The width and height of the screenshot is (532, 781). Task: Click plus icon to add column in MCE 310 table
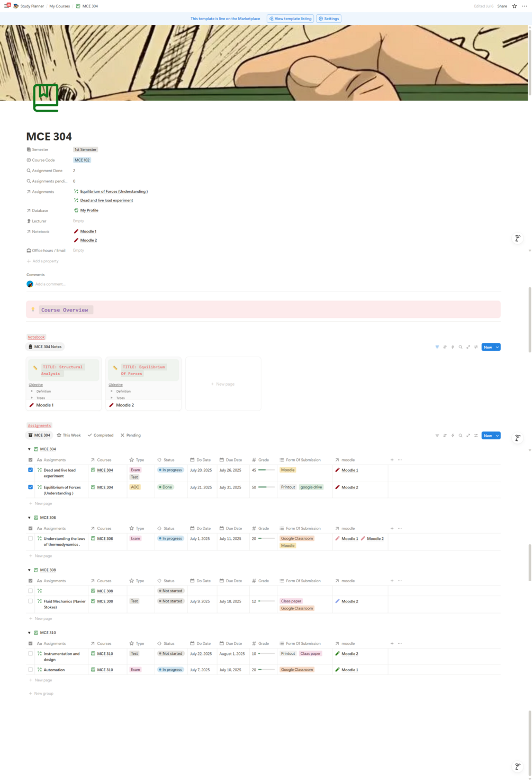pyautogui.click(x=392, y=643)
